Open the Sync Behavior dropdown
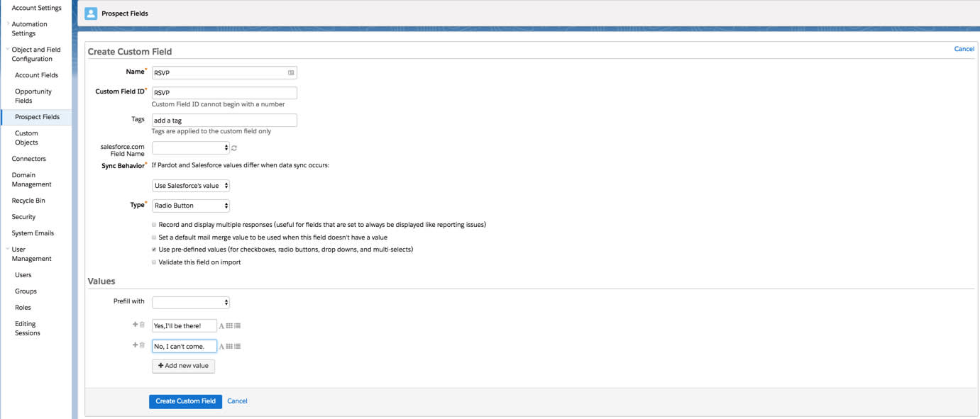 point(191,186)
